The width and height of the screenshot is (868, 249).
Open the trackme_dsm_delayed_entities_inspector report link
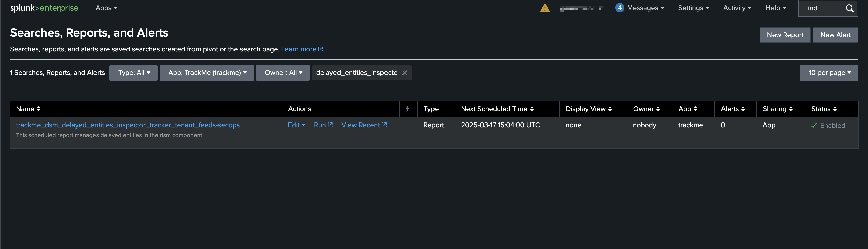pos(128,125)
